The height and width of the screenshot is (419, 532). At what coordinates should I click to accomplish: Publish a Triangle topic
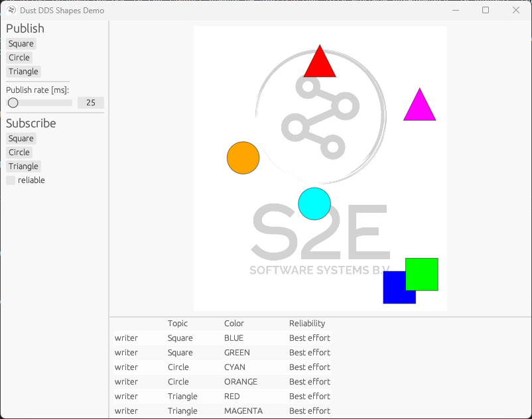point(23,71)
